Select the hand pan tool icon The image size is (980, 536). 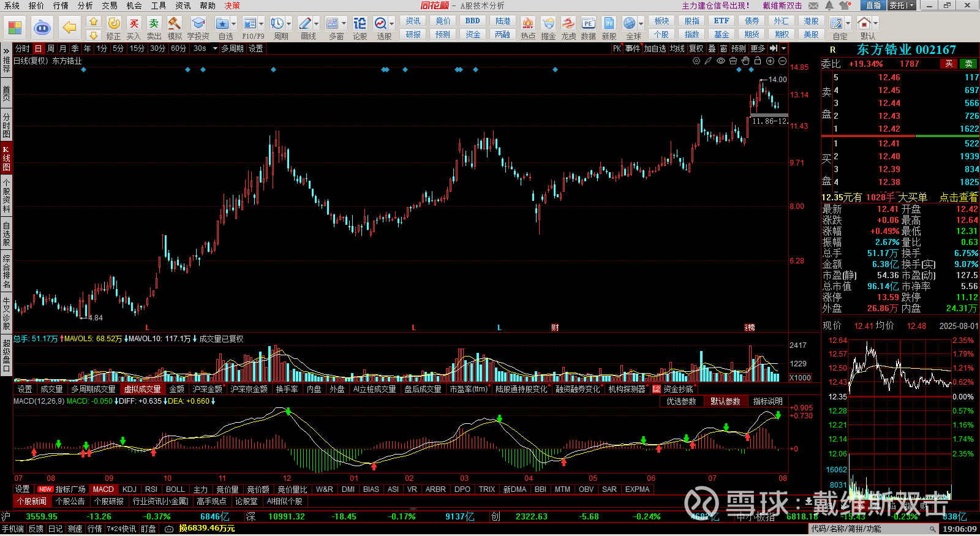(745, 61)
